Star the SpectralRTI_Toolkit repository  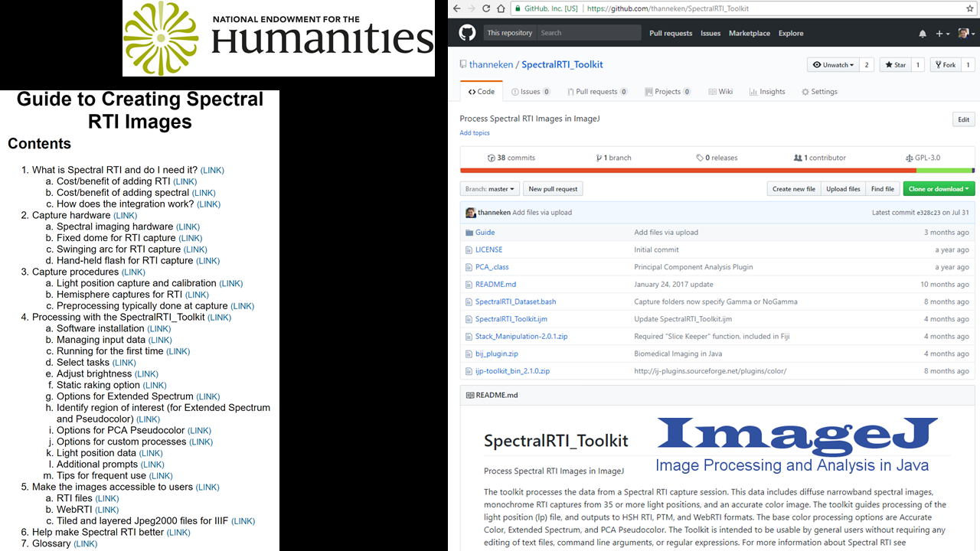(894, 65)
